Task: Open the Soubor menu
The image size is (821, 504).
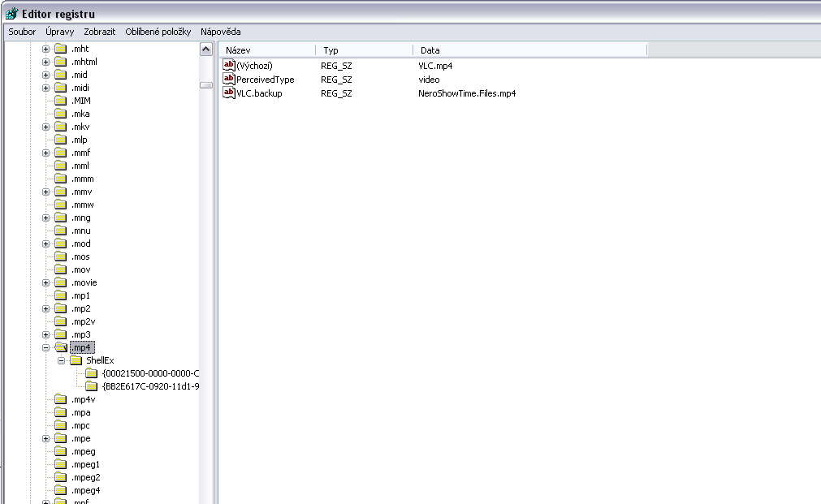Action: (22, 32)
